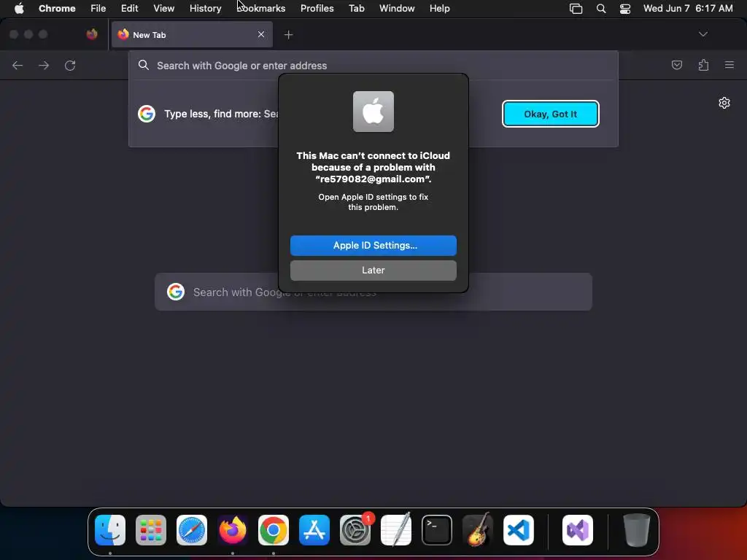The width and height of the screenshot is (747, 560).
Task: Close the New Tab tab
Action: (x=261, y=34)
